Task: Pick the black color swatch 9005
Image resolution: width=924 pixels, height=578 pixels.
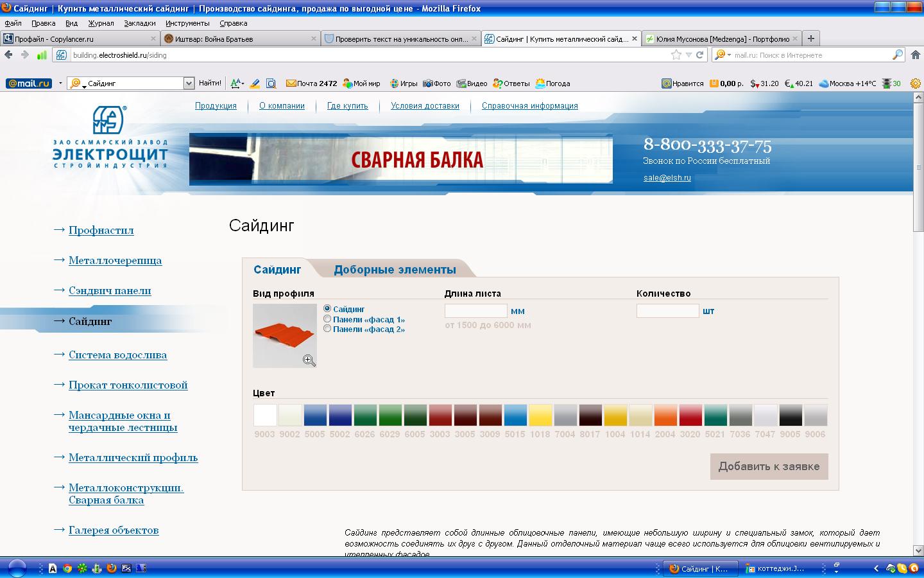Action: pyautogui.click(x=791, y=415)
